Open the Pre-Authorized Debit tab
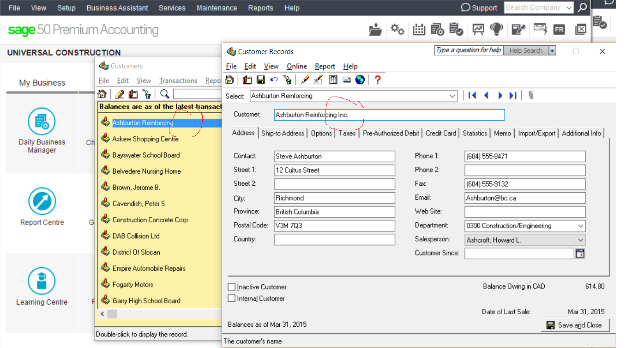 (x=391, y=133)
